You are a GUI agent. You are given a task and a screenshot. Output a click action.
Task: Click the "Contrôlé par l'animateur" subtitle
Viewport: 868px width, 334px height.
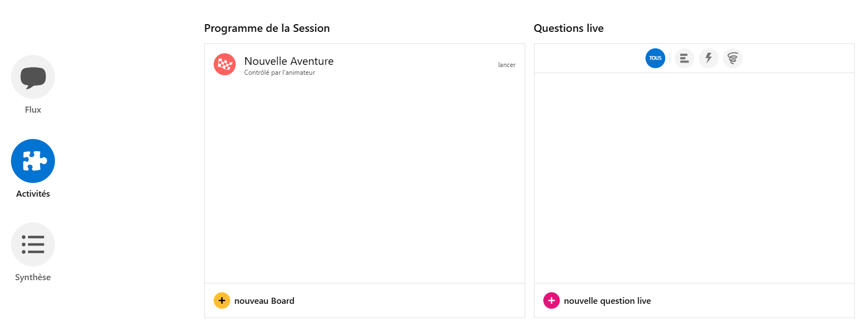tap(280, 73)
